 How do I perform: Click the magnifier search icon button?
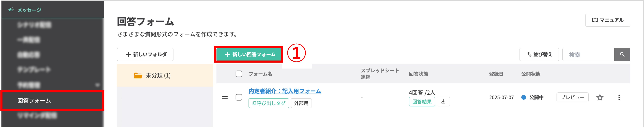point(622,55)
